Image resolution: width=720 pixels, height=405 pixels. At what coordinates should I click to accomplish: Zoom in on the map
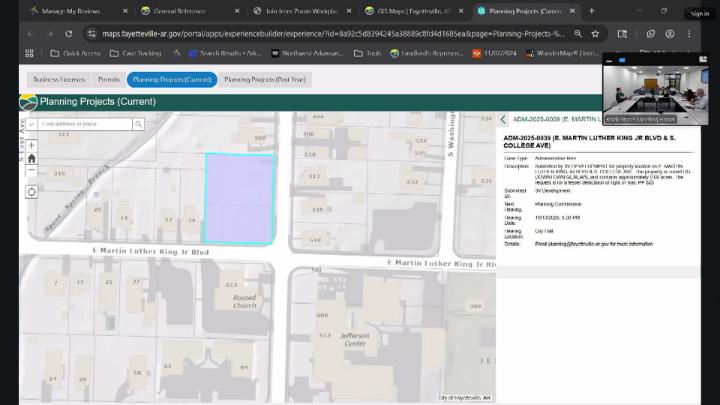32,146
